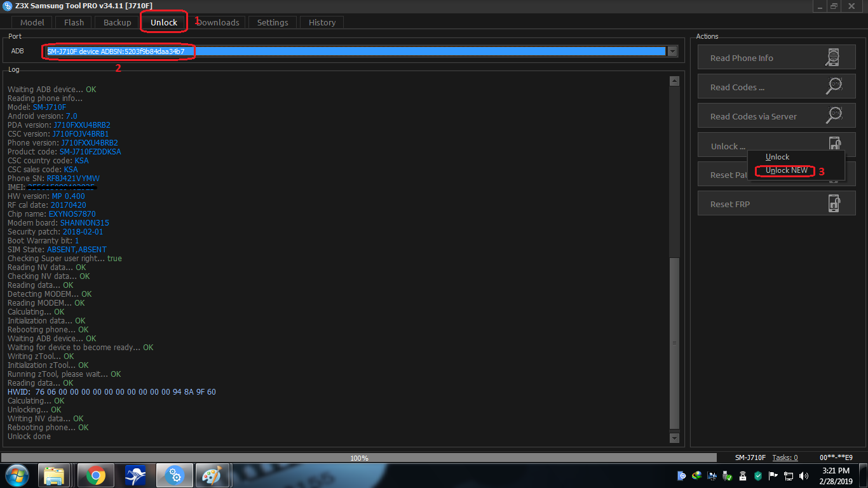Image resolution: width=868 pixels, height=488 pixels.
Task: Click the ADB device selection field
Action: tap(356, 51)
